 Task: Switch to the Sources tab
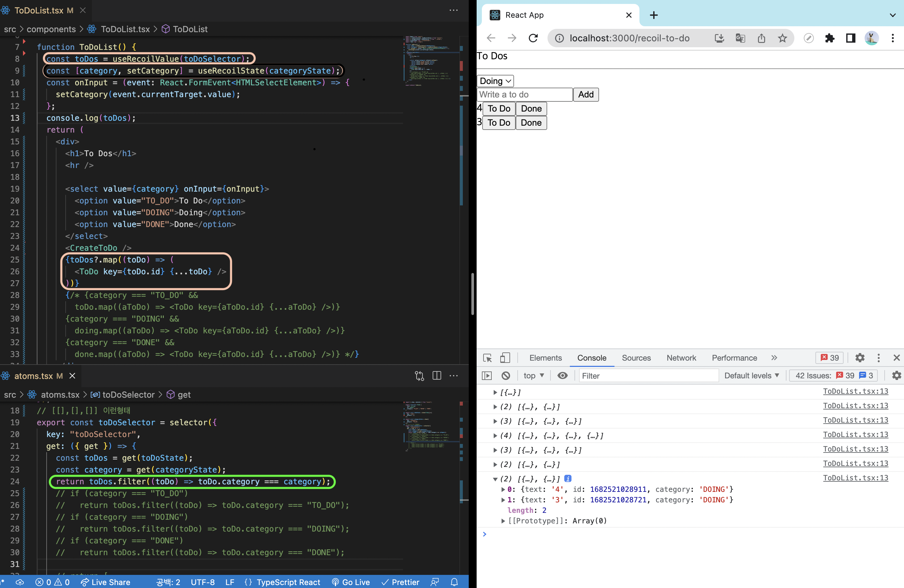[x=636, y=358]
